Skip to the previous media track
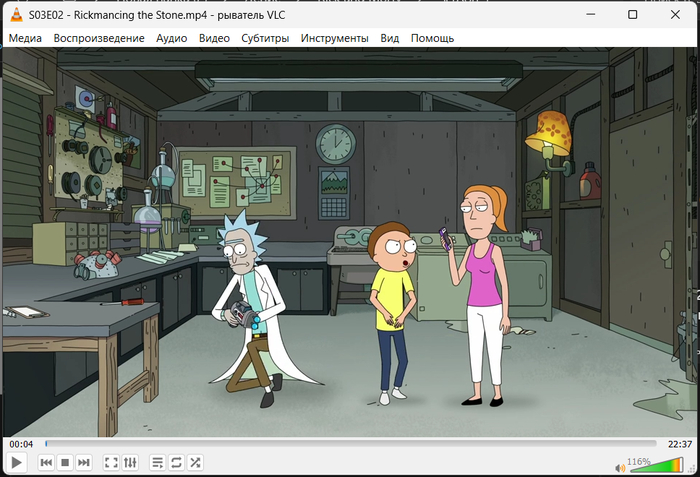Image resolution: width=700 pixels, height=477 pixels. pos(46,462)
